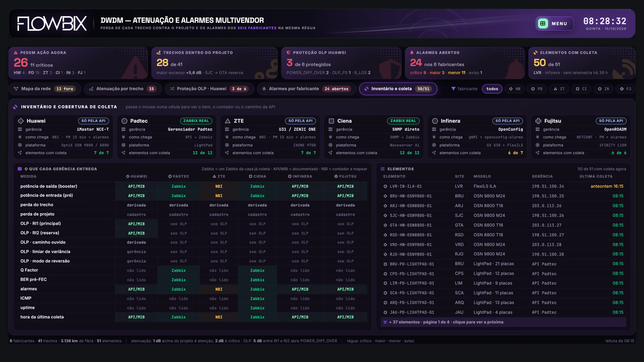Click the route icon on Trechos Dentro do Projeto card
Image resolution: width=644 pixels, height=362 pixels.
[158, 53]
